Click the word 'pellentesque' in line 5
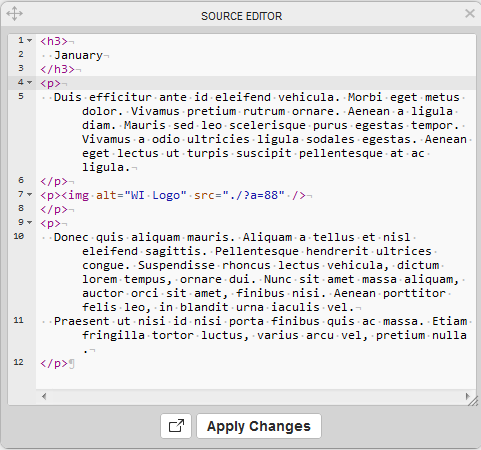Screen dimensions: 481x450 341,154
